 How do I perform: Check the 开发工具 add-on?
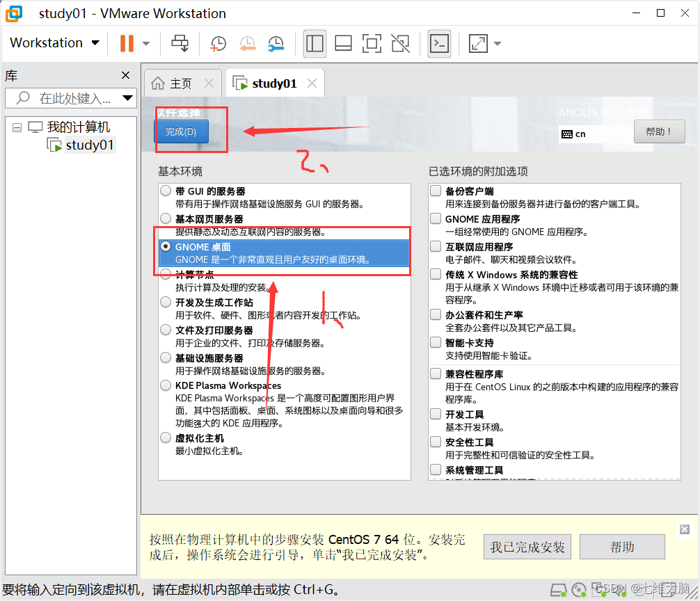point(436,414)
